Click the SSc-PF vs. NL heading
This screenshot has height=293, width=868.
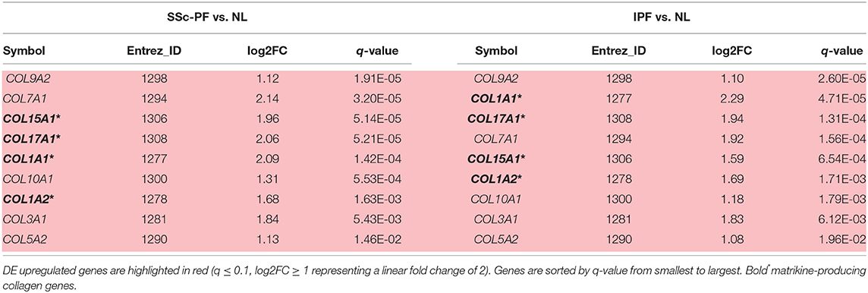click(x=208, y=16)
